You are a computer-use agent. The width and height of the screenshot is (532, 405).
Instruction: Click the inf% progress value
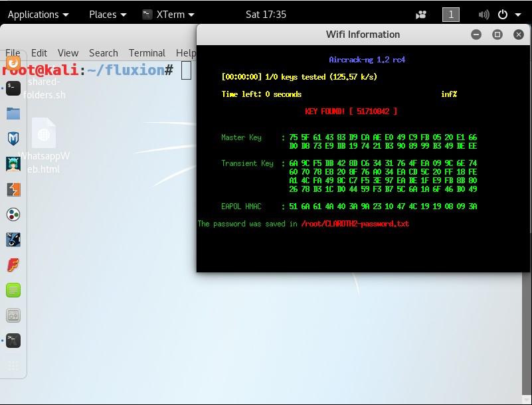click(x=449, y=94)
